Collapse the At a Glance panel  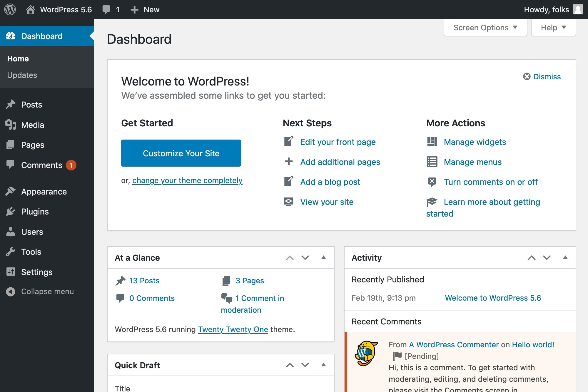[x=324, y=257]
